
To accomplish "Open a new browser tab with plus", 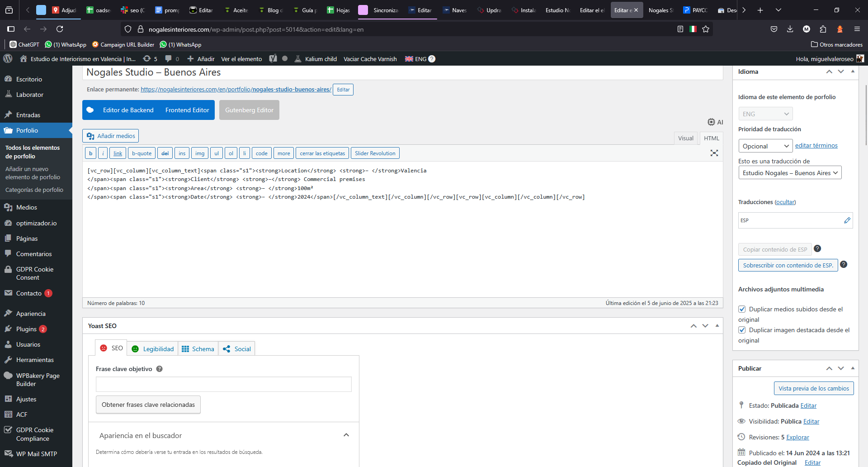I will [760, 10].
